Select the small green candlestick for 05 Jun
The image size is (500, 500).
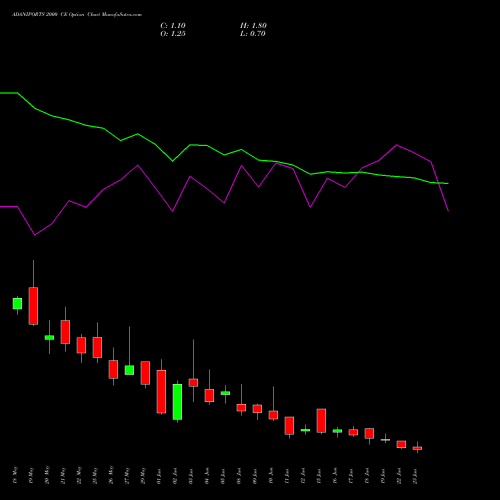225,393
